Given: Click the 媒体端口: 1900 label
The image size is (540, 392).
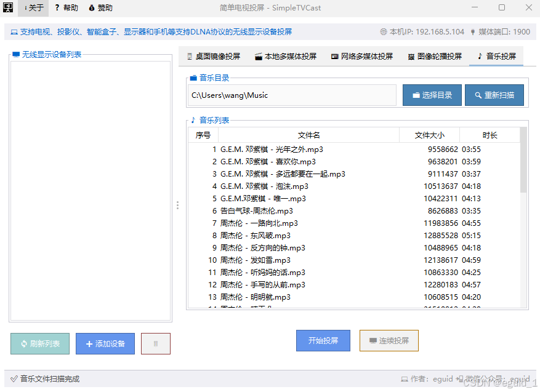Looking at the screenshot, I should (504, 32).
